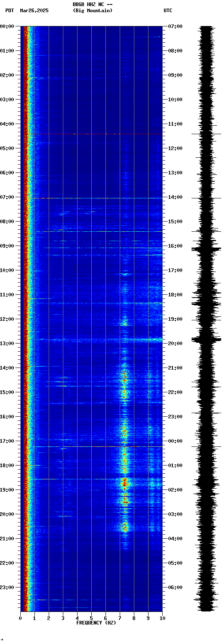Click the 03:00 PDT time label

pyautogui.click(x=7, y=100)
